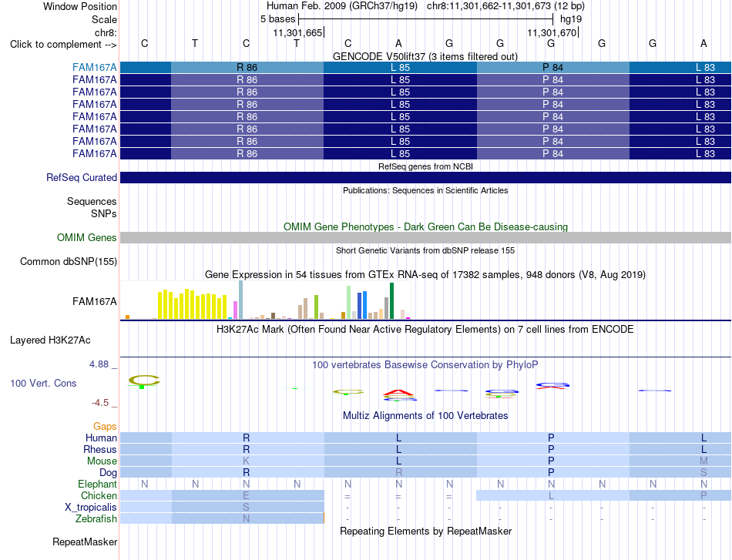Click the K amino acid in Mouse row
This screenshot has width=732, height=560.
pos(246,461)
